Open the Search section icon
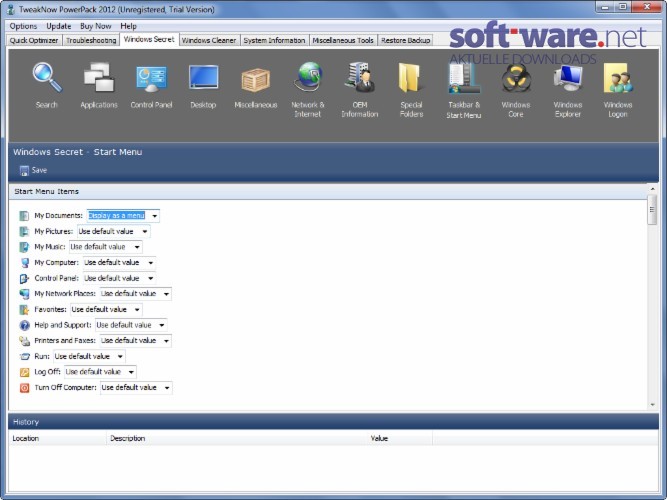Screen dimensions: 667x500 click(47, 77)
